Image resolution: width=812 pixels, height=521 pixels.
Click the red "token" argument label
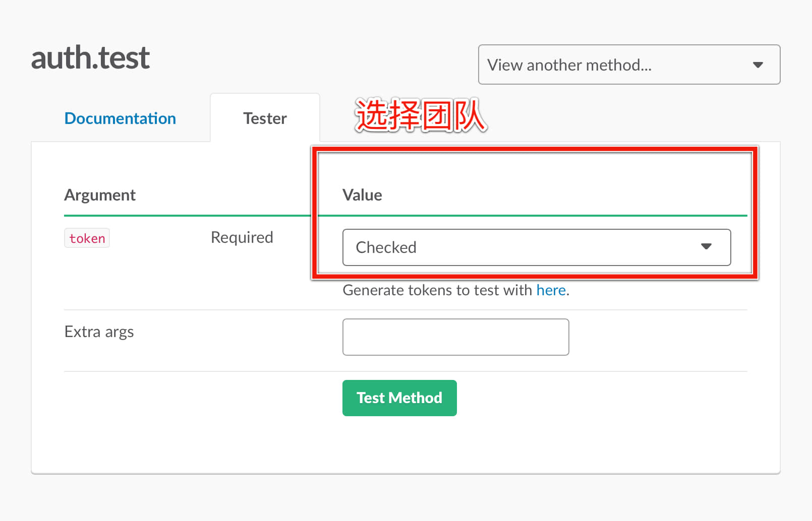pyautogui.click(x=87, y=238)
